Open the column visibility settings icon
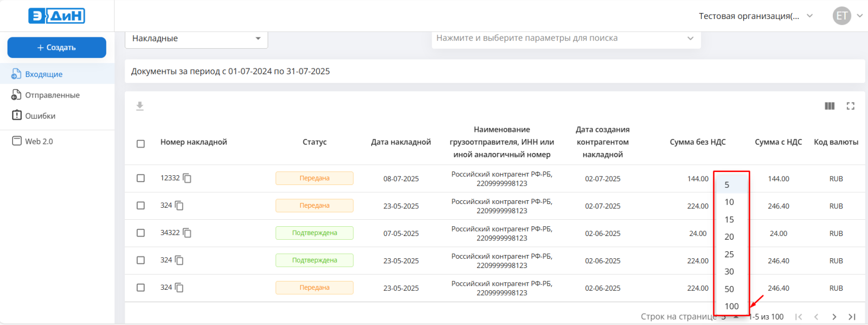This screenshot has width=868, height=325. point(829,106)
